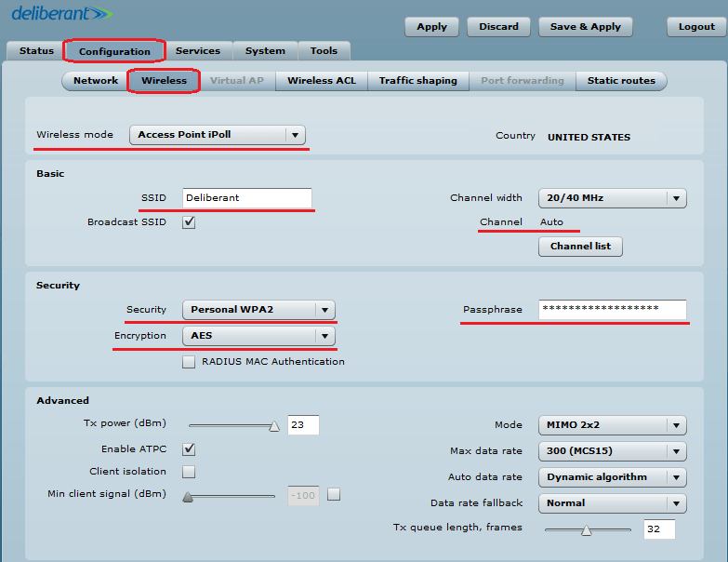
Task: Check the Client isolation checkbox
Action: [x=189, y=472]
